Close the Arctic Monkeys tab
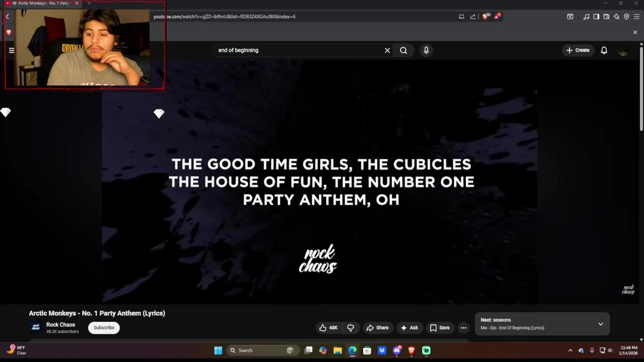This screenshot has width=644, height=362. click(76, 4)
